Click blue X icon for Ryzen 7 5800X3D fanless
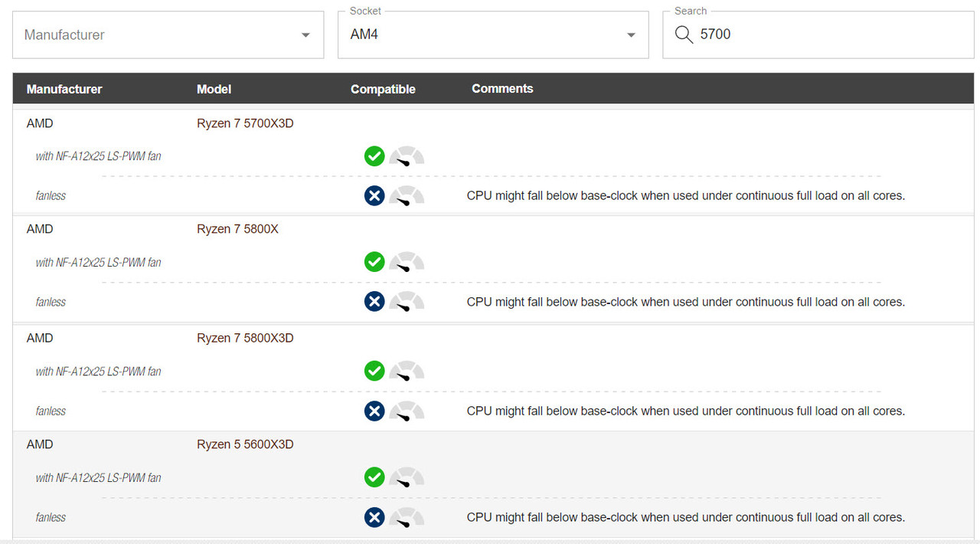 (374, 411)
